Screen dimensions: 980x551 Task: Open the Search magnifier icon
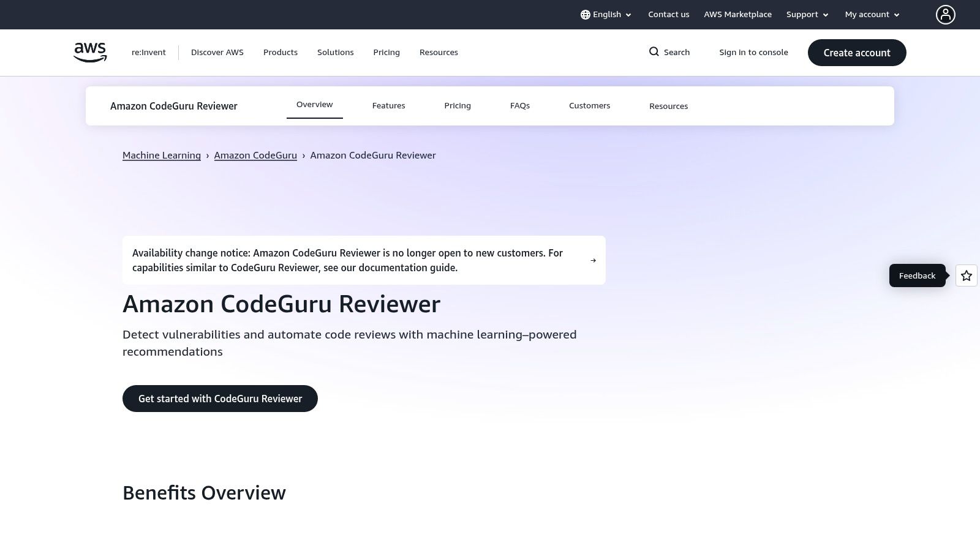click(654, 52)
